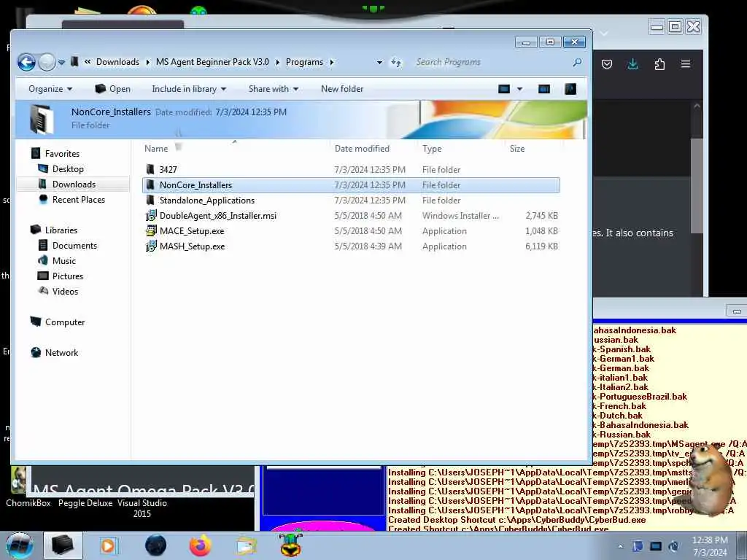The image size is (747, 560).
Task: Click the MACE_Setup.exe file icon
Action: pyautogui.click(x=150, y=231)
